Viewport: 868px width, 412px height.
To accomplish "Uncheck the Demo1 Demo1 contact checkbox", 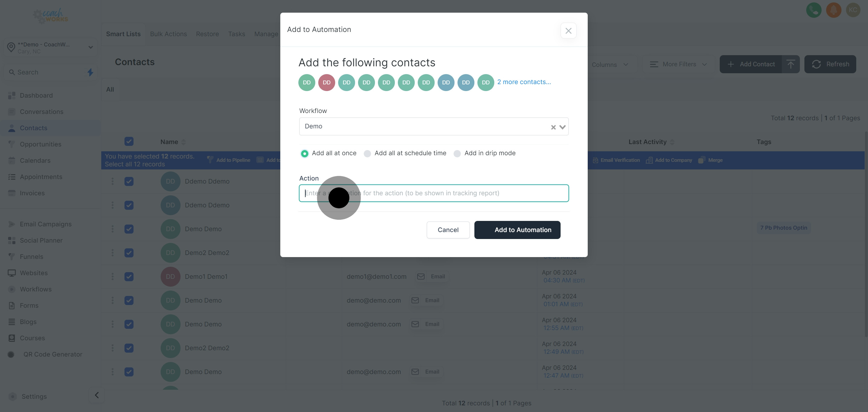I will pyautogui.click(x=129, y=277).
